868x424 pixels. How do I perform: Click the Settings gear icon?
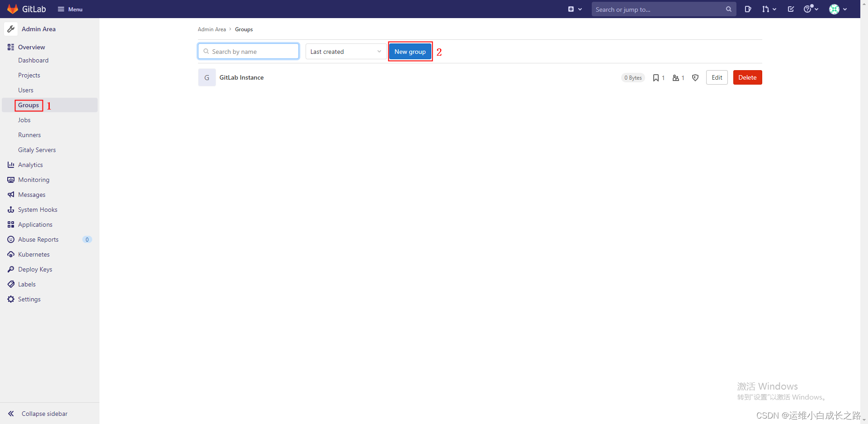pos(11,299)
